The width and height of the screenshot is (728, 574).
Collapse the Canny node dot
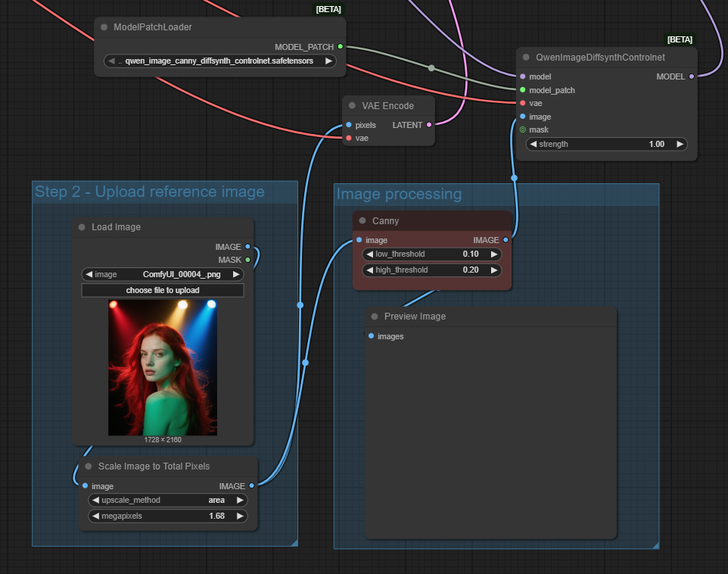pyautogui.click(x=362, y=221)
